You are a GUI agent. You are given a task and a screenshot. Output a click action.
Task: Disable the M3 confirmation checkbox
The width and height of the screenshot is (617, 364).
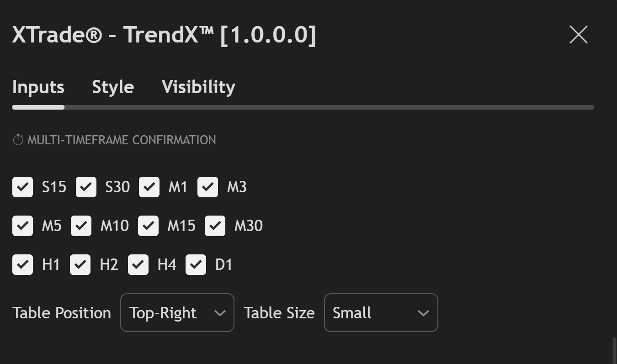(207, 186)
